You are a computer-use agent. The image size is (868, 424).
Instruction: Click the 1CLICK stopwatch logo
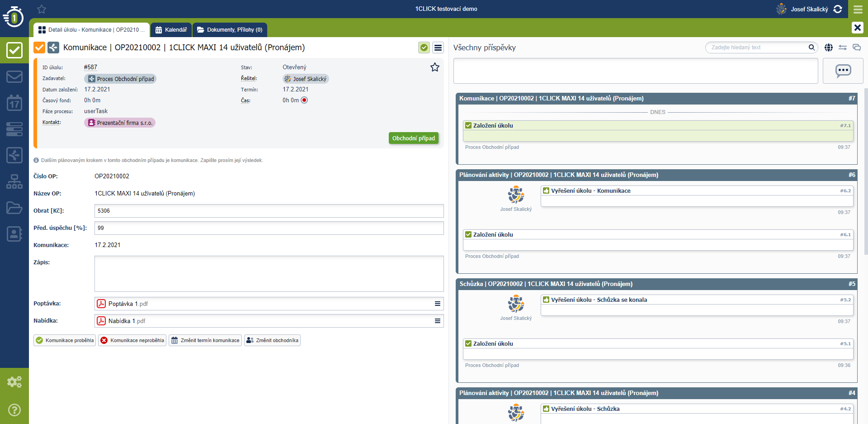pyautogui.click(x=14, y=17)
